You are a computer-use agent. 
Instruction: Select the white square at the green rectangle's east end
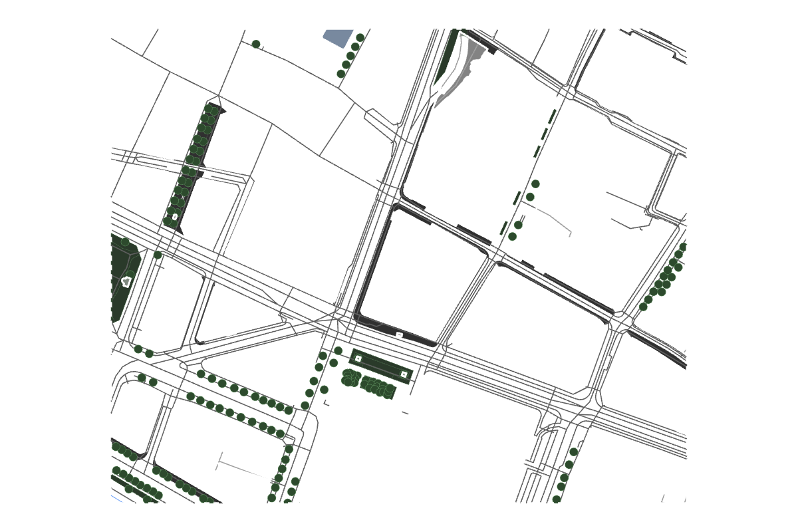[404, 374]
